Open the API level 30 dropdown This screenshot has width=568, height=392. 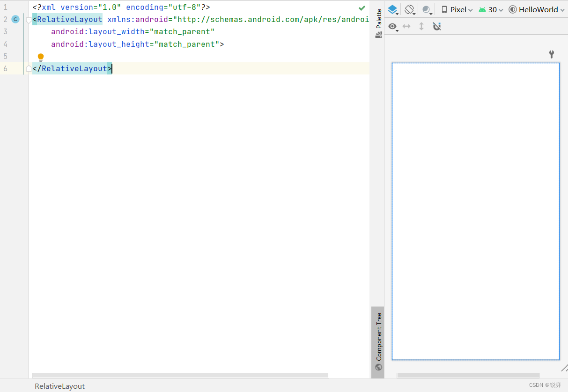pyautogui.click(x=491, y=9)
